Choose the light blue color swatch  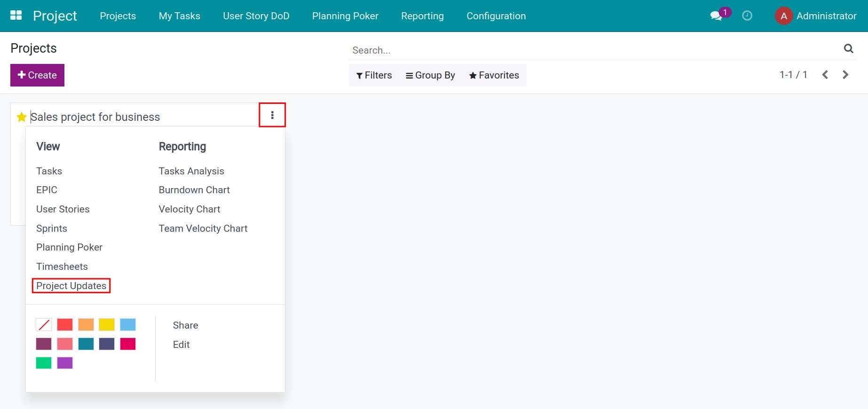pos(128,325)
